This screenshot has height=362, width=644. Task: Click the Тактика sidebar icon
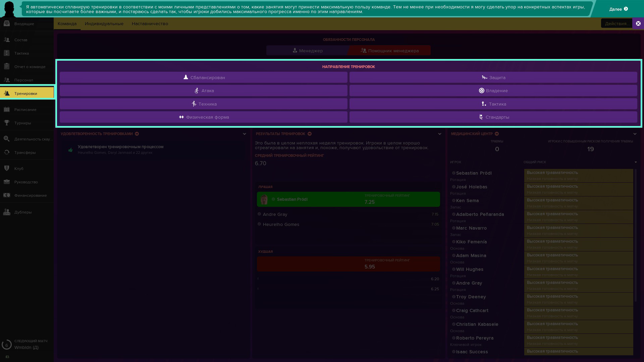[x=7, y=53]
